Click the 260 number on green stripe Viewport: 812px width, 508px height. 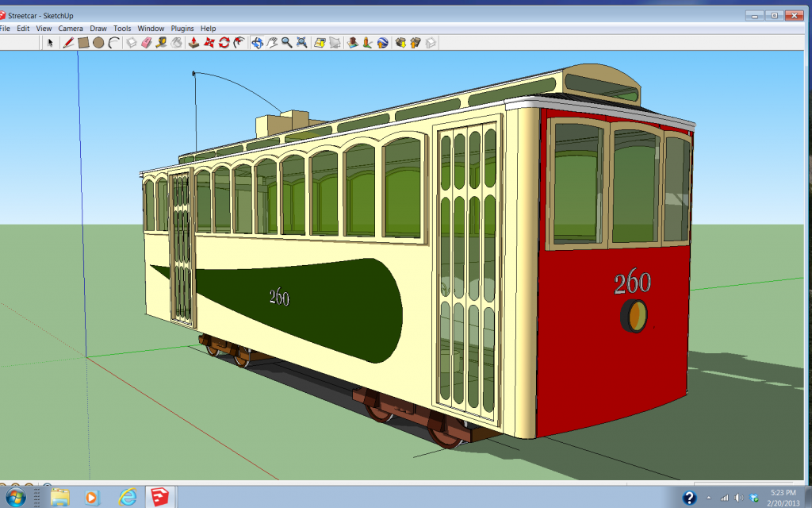pos(280,297)
